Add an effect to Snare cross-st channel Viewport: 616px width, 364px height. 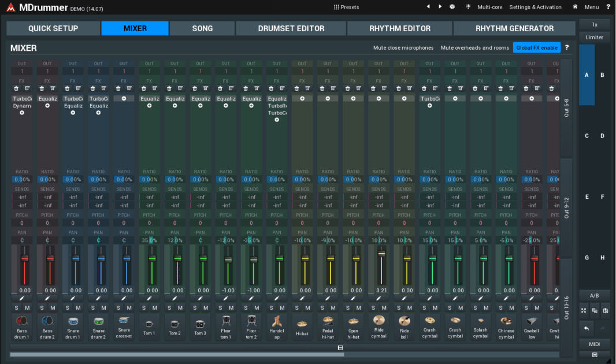(x=124, y=99)
